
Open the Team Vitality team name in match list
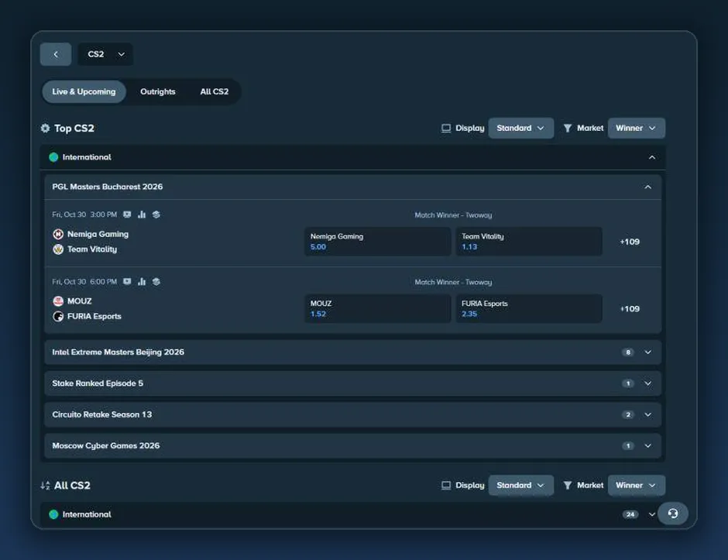click(x=92, y=249)
